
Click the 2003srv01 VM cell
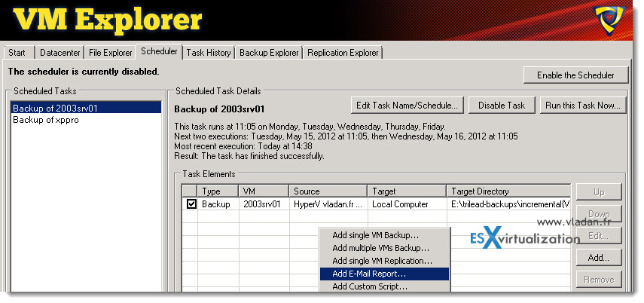pos(264,204)
